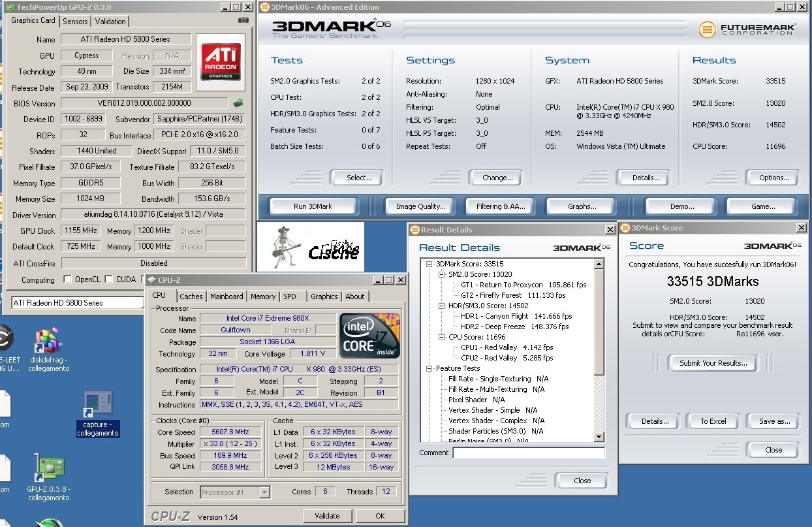Click the Result Details title bar icon

pyautogui.click(x=414, y=230)
